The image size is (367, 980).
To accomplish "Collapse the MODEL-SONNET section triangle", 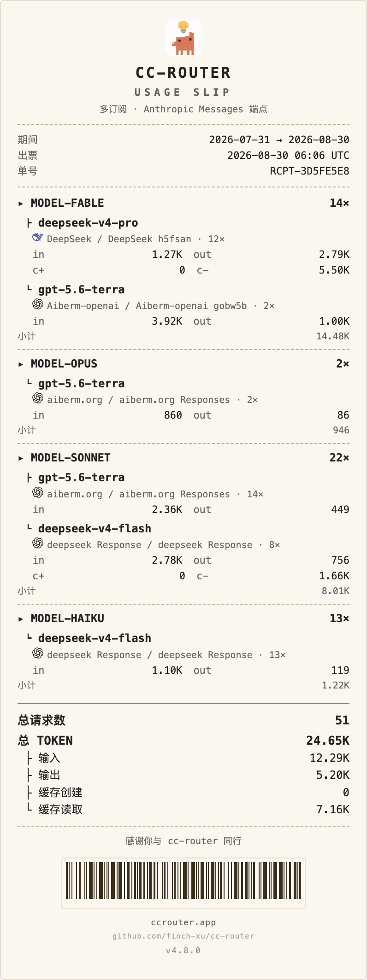I will [21, 458].
